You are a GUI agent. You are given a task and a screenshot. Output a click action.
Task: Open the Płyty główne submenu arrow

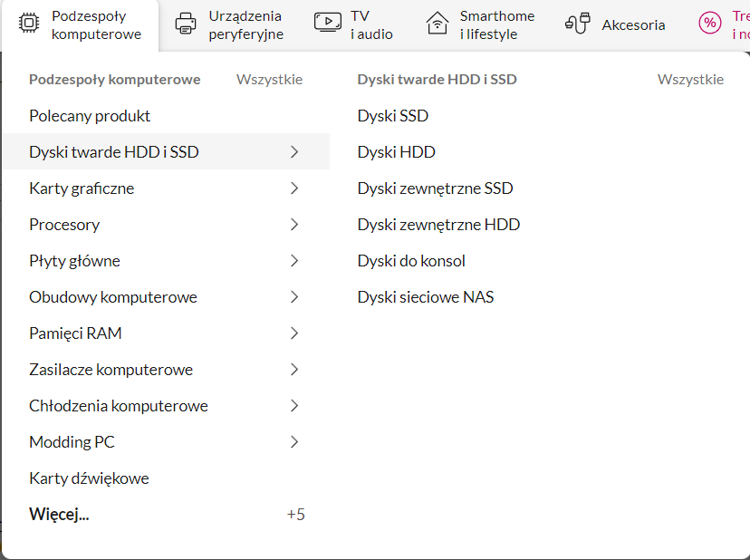click(x=293, y=261)
